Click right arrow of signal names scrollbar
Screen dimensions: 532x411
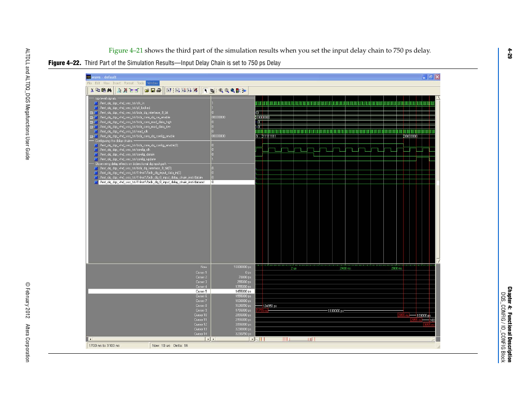click(x=208, y=339)
